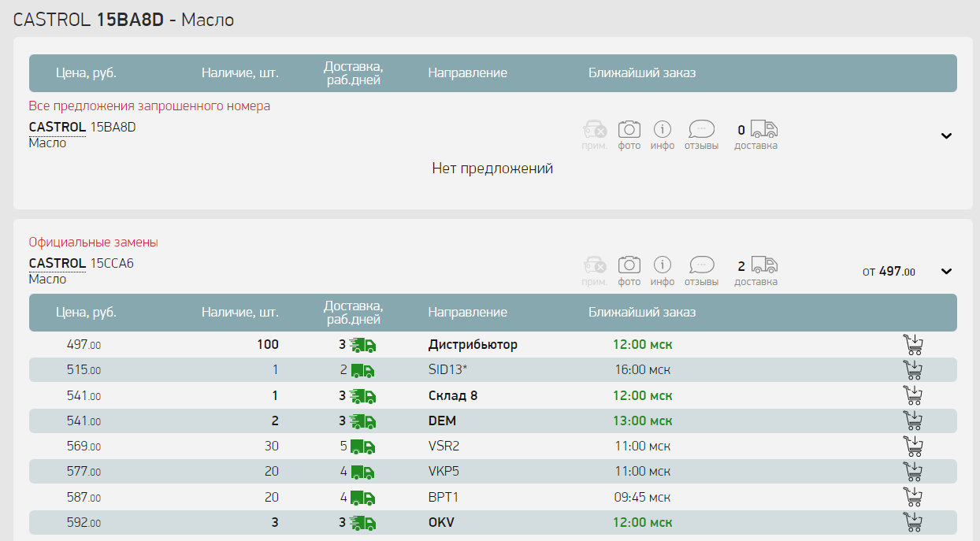The image size is (980, 541).
Task: Click the Нет предложений message
Action: pos(492,168)
